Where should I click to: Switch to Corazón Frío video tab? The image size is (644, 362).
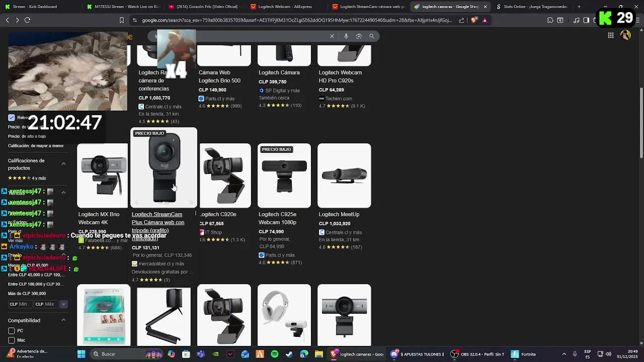coord(204,7)
